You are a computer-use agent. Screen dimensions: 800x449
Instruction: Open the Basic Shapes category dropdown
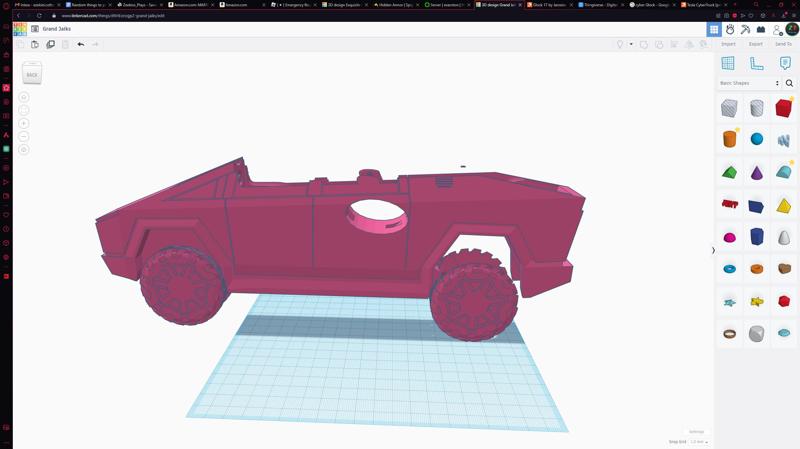point(749,83)
